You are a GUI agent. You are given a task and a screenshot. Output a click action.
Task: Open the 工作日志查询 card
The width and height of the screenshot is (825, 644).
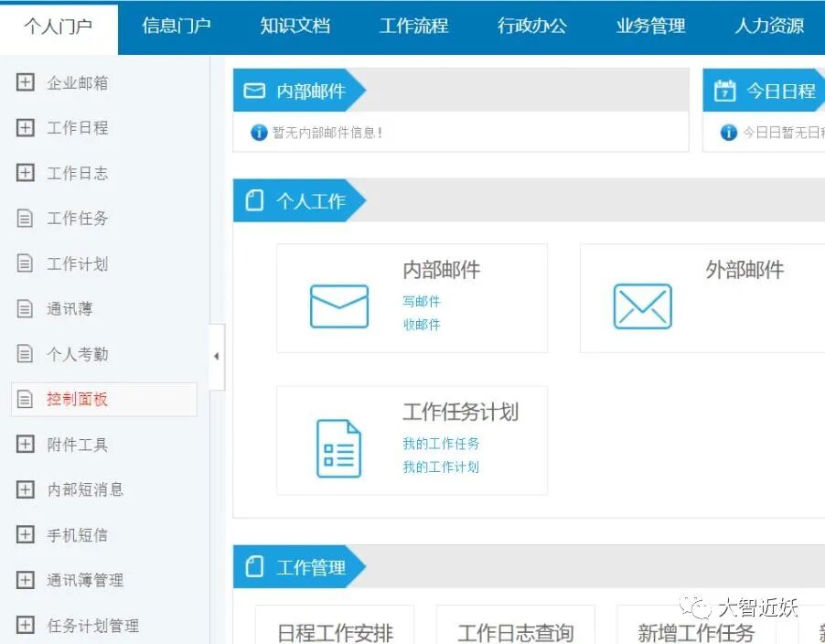click(x=516, y=625)
